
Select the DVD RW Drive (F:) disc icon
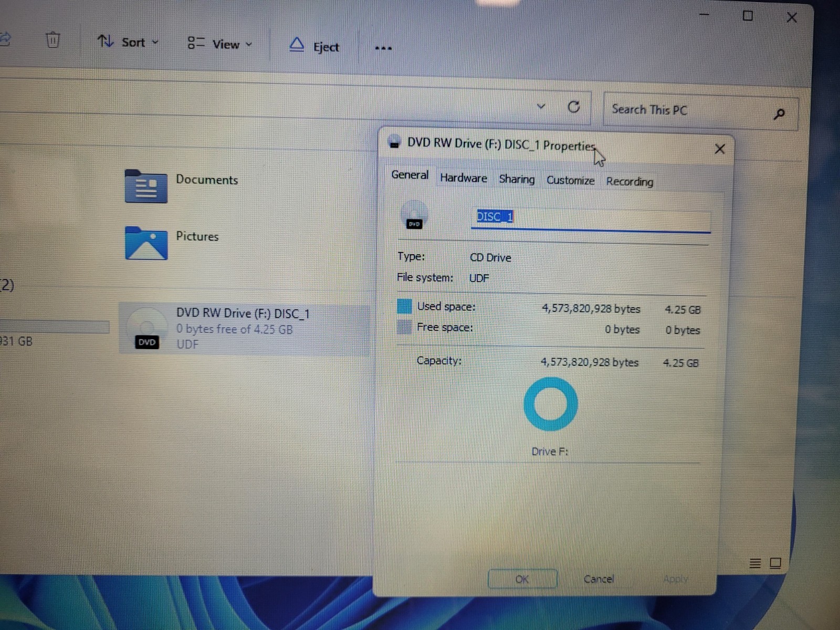tap(146, 329)
